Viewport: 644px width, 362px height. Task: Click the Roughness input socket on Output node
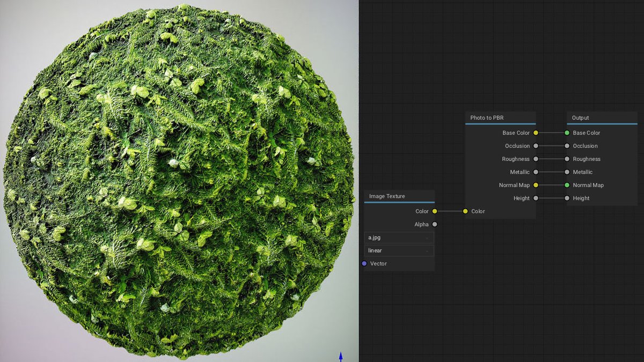pyautogui.click(x=567, y=159)
